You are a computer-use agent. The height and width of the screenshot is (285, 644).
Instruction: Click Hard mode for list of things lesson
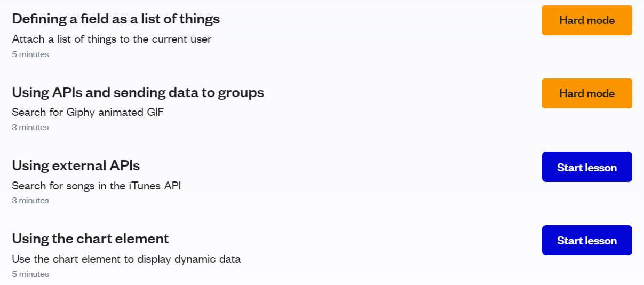tap(587, 20)
